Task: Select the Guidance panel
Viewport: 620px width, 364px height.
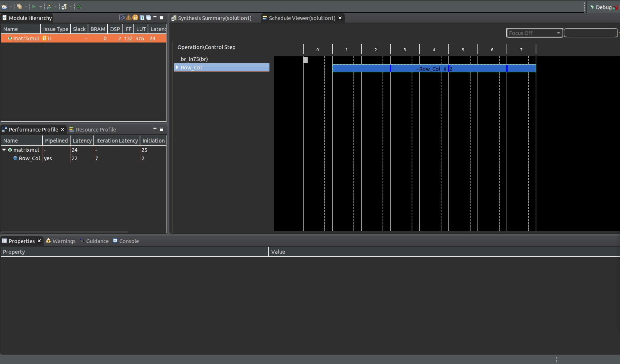Action: (x=97, y=241)
